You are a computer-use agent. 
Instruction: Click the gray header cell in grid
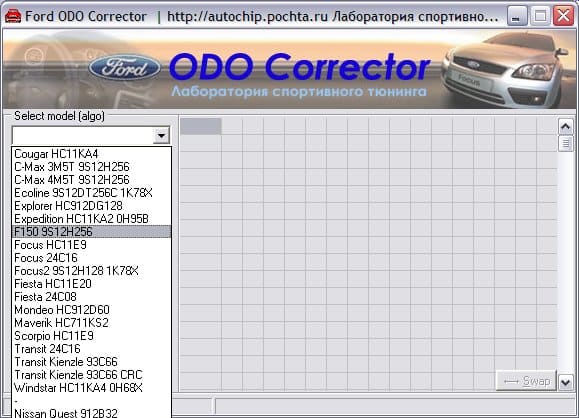(201, 126)
